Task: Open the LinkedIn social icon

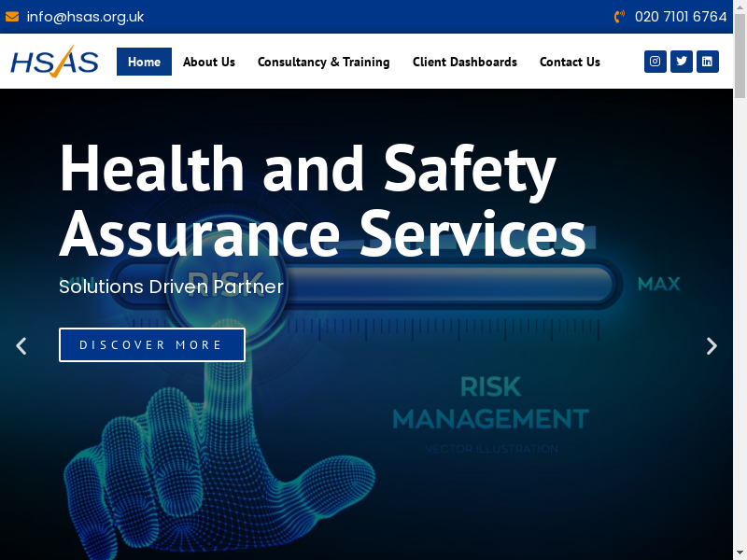Action: pos(708,62)
